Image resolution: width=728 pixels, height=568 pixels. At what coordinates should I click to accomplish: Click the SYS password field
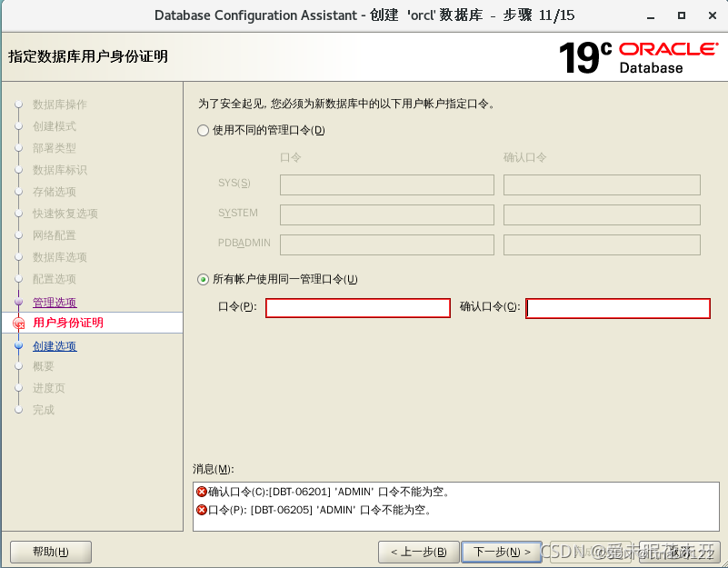(387, 184)
